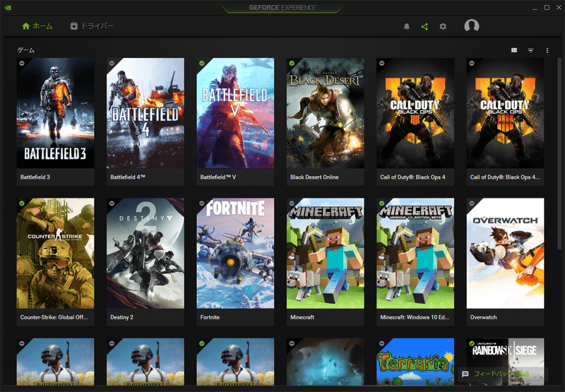Click the Black Desert Online title label

pyautogui.click(x=314, y=177)
